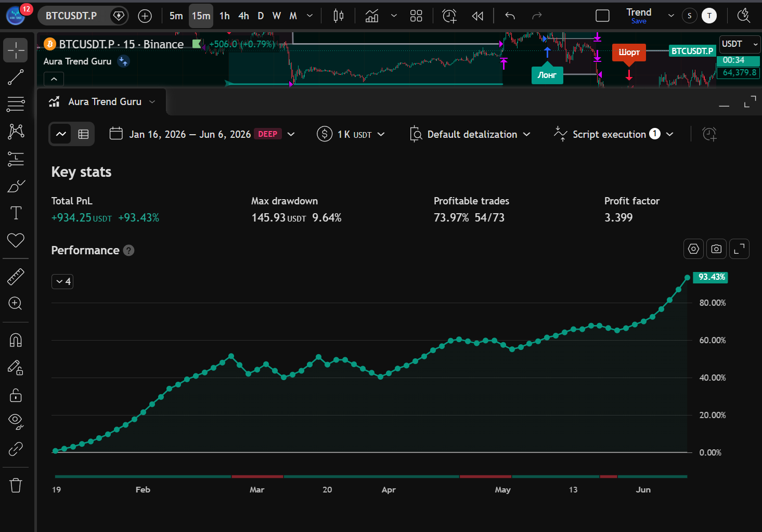Image resolution: width=762 pixels, height=532 pixels.
Task: Open the Indicators menu
Action: point(372,16)
